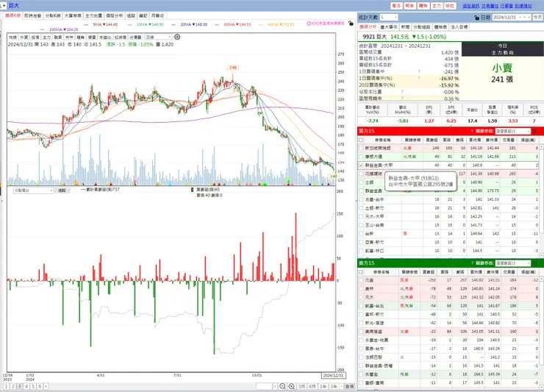Open the 日線 period dropdown
This screenshot has width=544, height=392.
(x=158, y=37)
